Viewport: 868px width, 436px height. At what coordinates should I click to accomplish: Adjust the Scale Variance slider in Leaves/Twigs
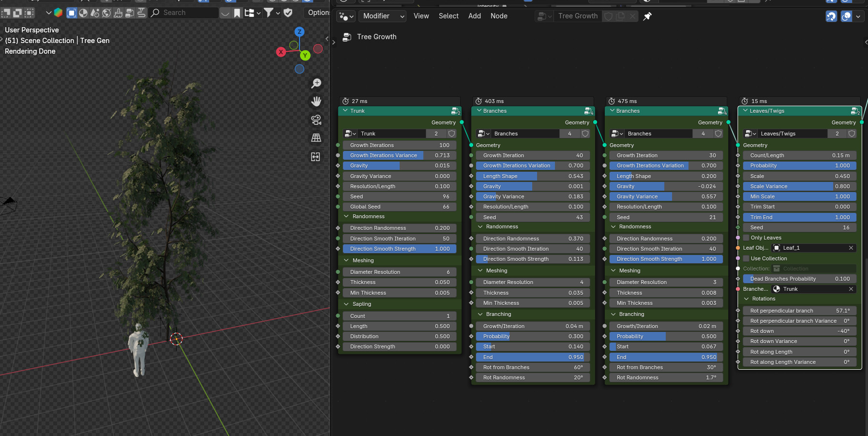click(800, 186)
